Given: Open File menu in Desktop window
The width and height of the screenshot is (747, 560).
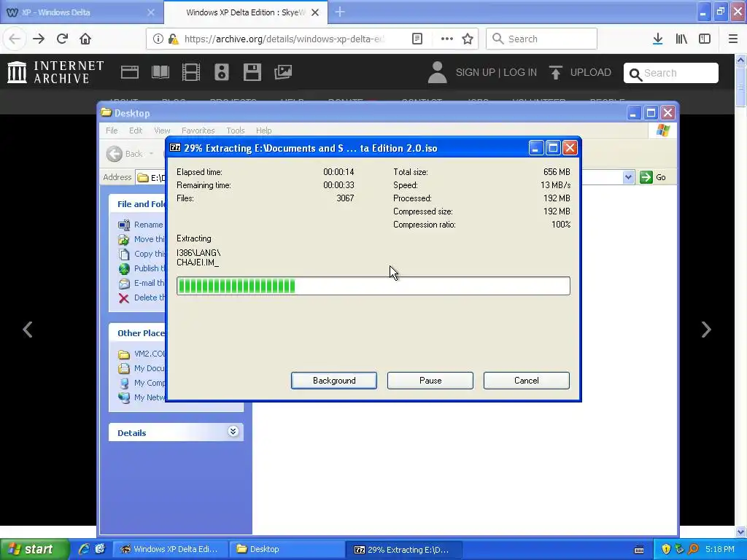Looking at the screenshot, I should (112, 131).
